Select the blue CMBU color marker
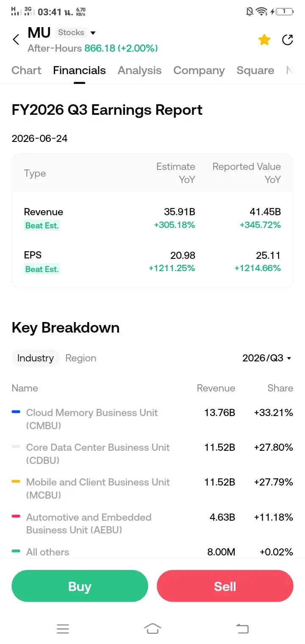This screenshot has height=644, width=305. click(x=16, y=412)
